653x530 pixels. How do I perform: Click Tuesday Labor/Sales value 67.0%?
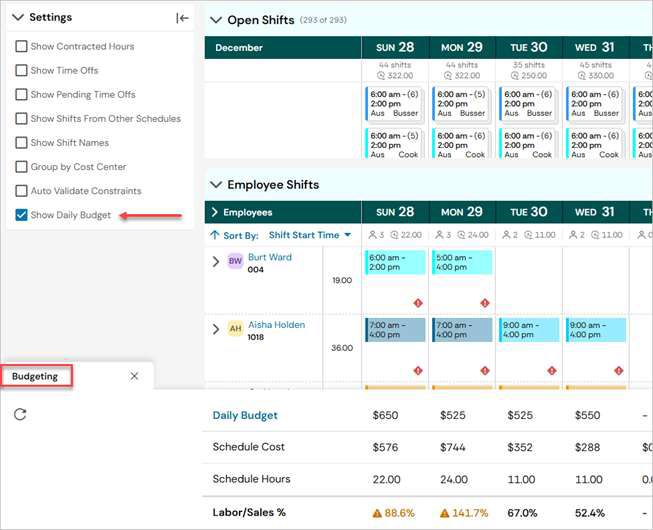tap(522, 513)
